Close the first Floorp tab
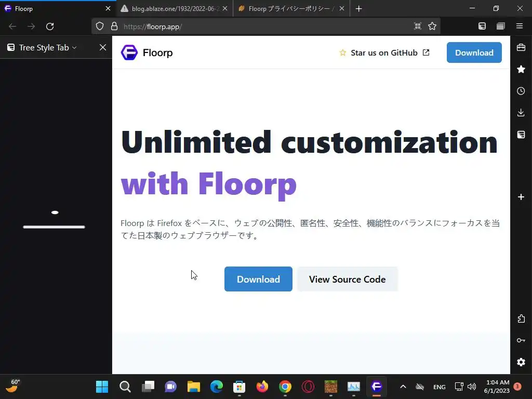The image size is (532, 399). (x=108, y=8)
